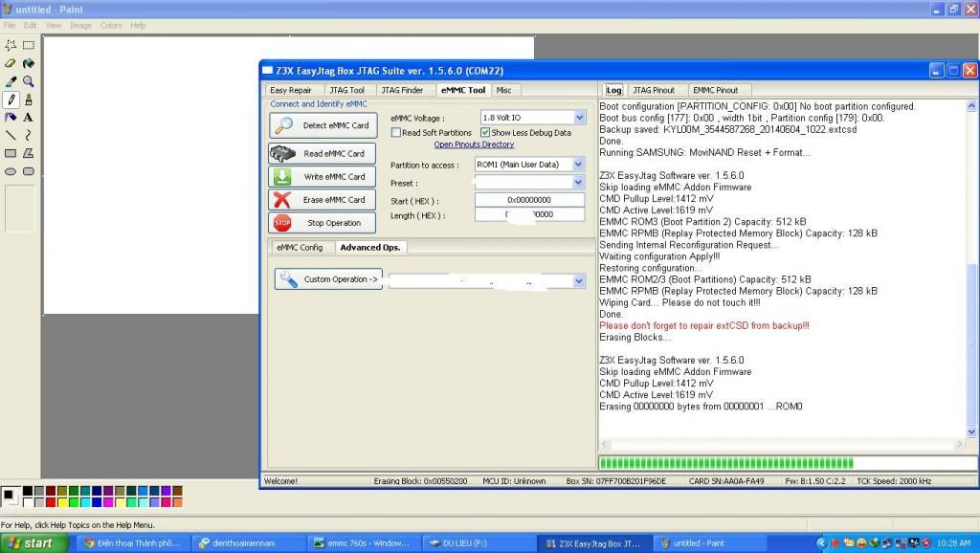This screenshot has width=980, height=553.
Task: Select the Rounded Rectangle tool in Paint
Action: point(29,171)
